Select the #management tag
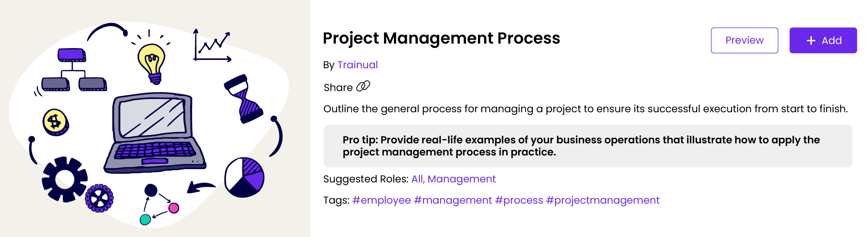This screenshot has height=237, width=868. (x=453, y=200)
